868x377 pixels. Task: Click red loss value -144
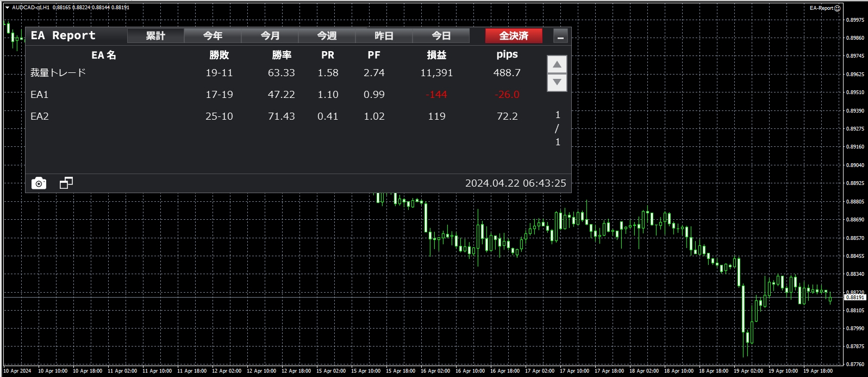(436, 95)
